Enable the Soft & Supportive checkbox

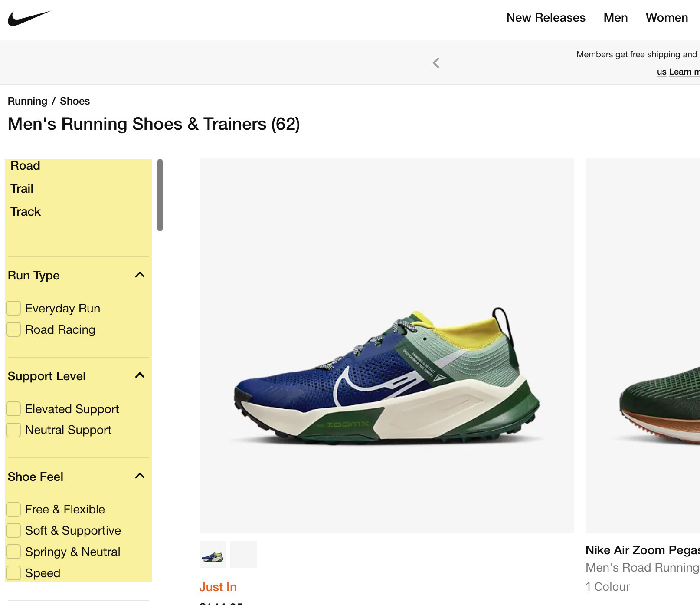(x=13, y=530)
